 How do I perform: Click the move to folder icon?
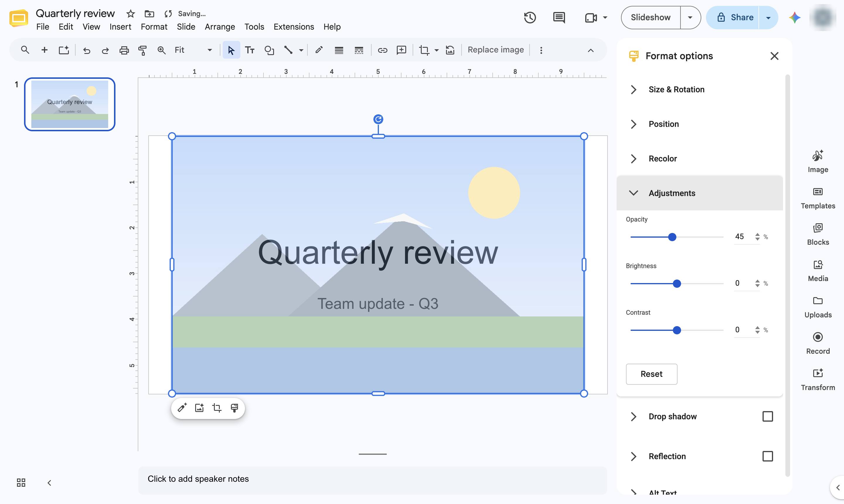point(149,13)
